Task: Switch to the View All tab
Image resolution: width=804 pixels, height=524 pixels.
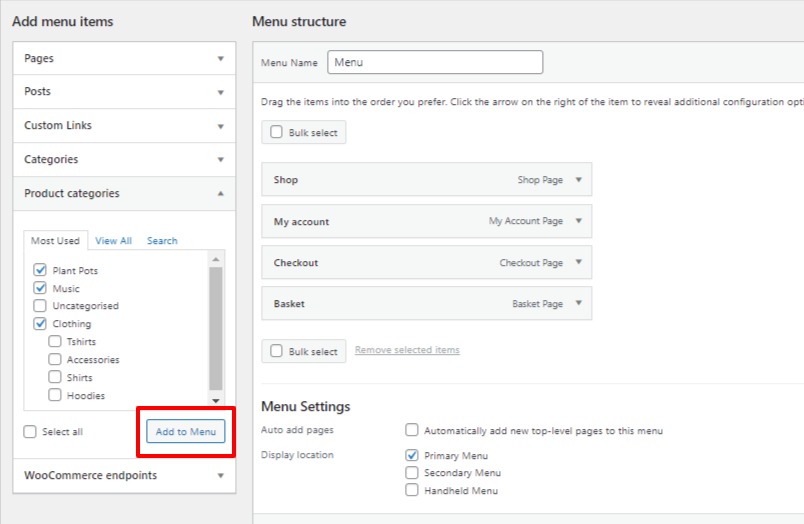Action: click(113, 241)
